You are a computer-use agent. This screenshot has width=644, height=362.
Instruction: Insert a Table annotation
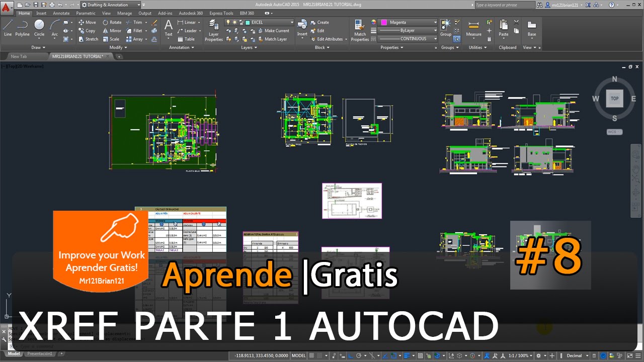coord(186,39)
